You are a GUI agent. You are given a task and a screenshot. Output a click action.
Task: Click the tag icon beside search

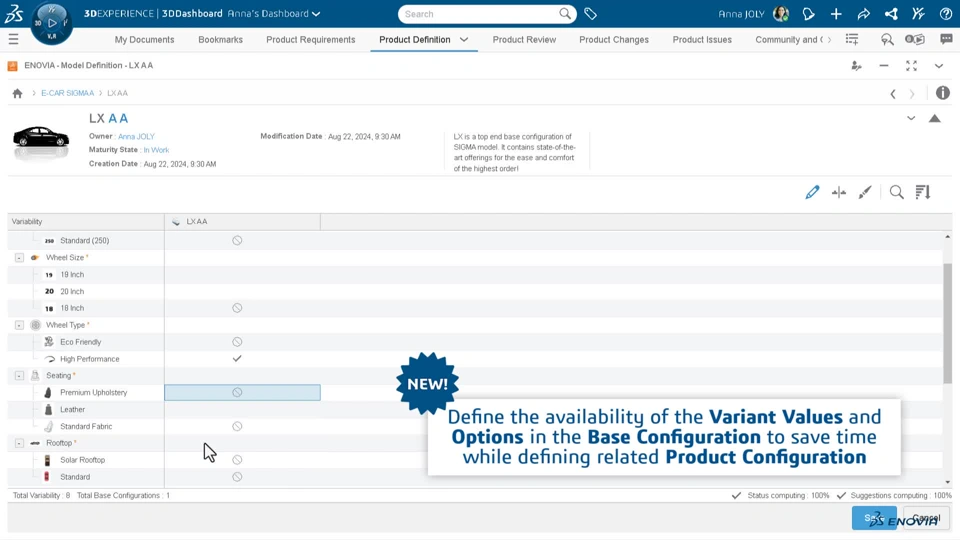tap(590, 13)
